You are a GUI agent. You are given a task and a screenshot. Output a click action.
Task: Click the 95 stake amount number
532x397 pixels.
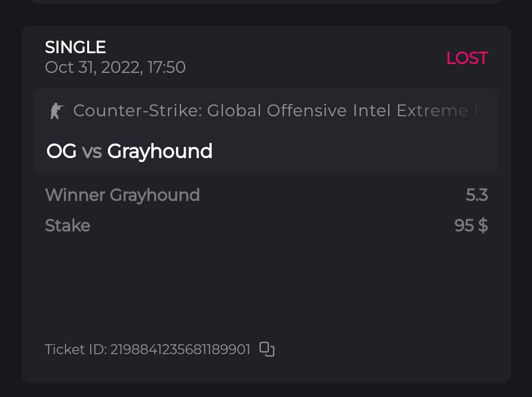click(x=464, y=226)
